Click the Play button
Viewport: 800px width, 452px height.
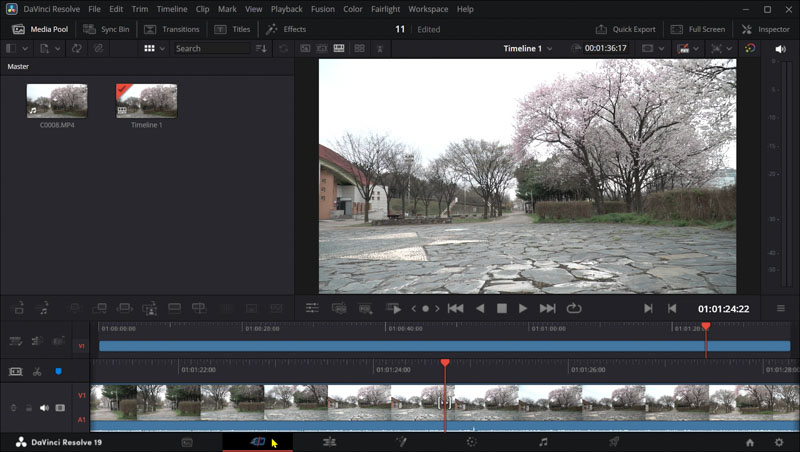pyautogui.click(x=522, y=308)
